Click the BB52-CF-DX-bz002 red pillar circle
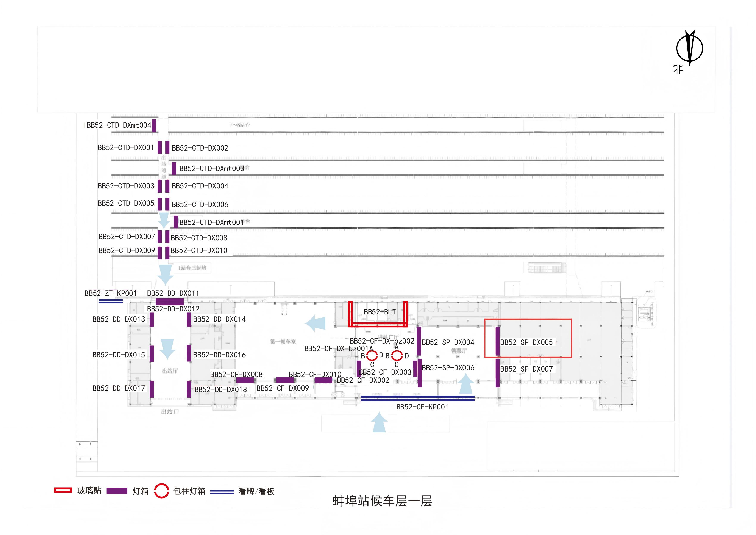 tap(397, 355)
